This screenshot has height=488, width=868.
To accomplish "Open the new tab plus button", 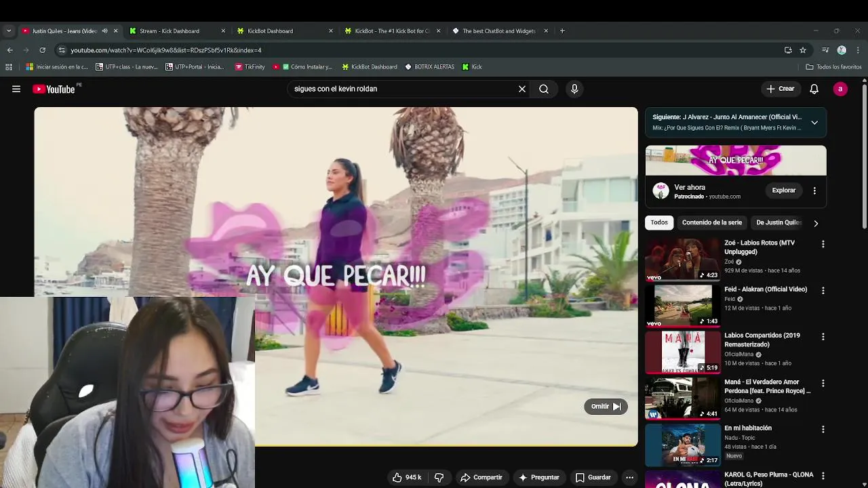I will click(562, 30).
